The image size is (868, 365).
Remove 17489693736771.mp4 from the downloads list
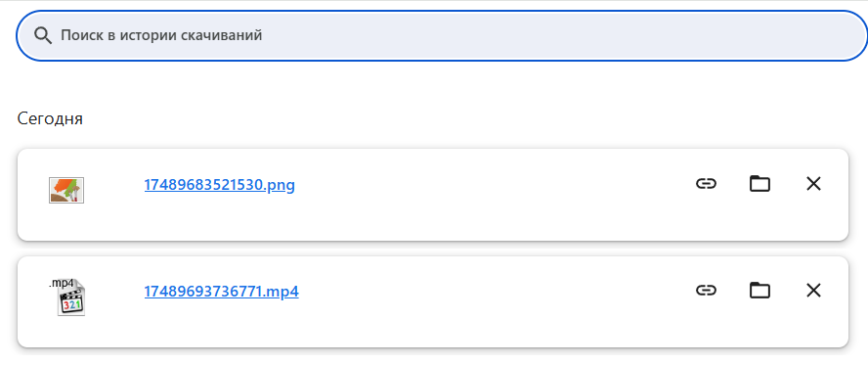[813, 291]
